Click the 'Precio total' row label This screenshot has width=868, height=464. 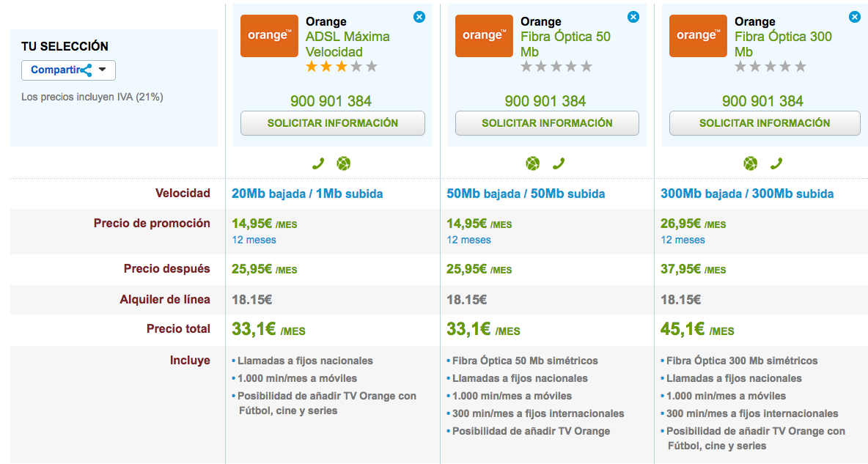[x=178, y=328]
